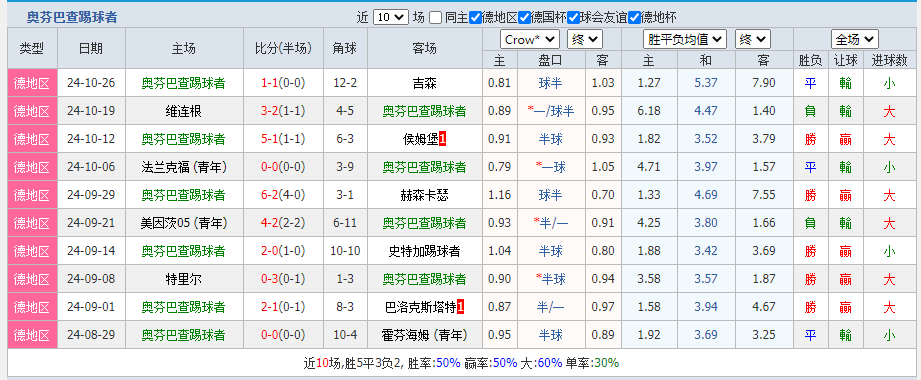Toggle the 同主 checkbox
The height and width of the screenshot is (380, 921).
click(435, 18)
